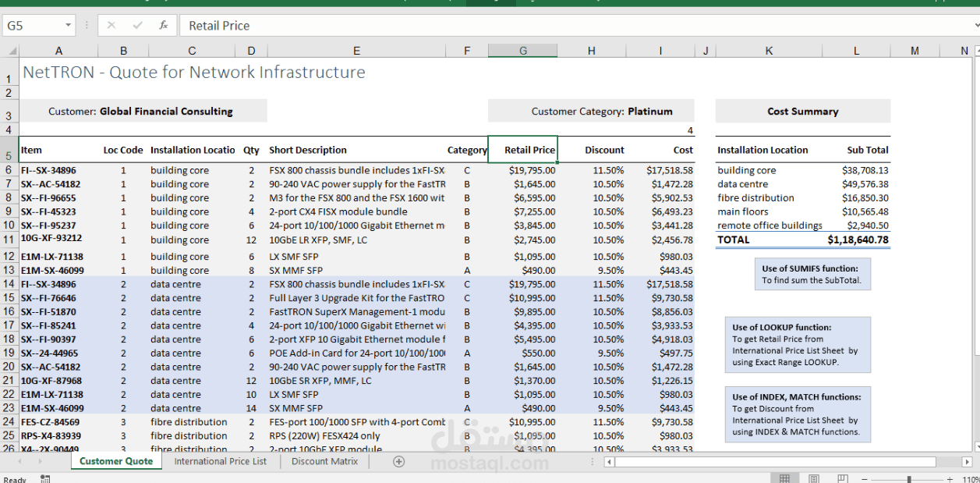The width and height of the screenshot is (980, 483).
Task: Click the Enter checkmark in formula bar
Action: click(137, 26)
